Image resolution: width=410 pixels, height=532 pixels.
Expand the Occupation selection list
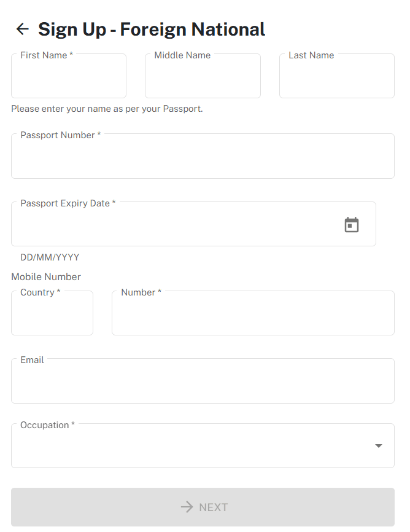click(379, 445)
